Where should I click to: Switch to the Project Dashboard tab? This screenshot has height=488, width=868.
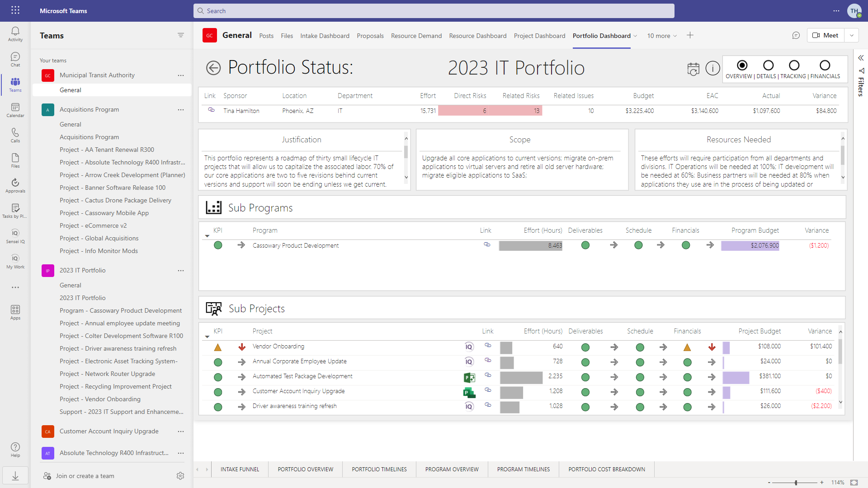click(x=539, y=36)
